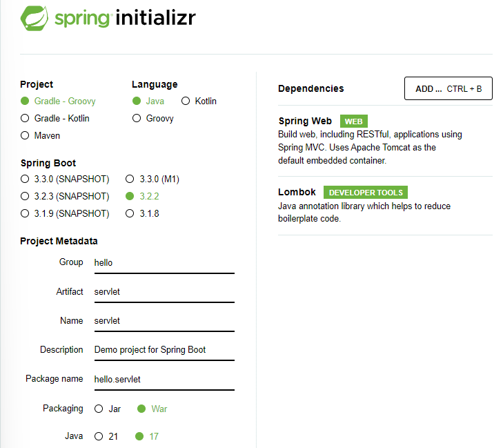Choose Java version 17
Viewport: 503px width, 448px height.
[x=147, y=436]
